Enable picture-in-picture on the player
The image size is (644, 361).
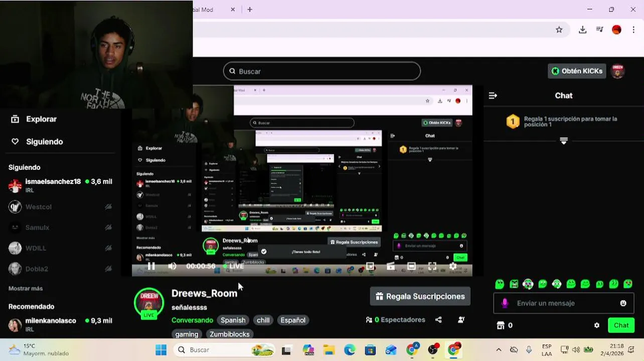[370, 266]
